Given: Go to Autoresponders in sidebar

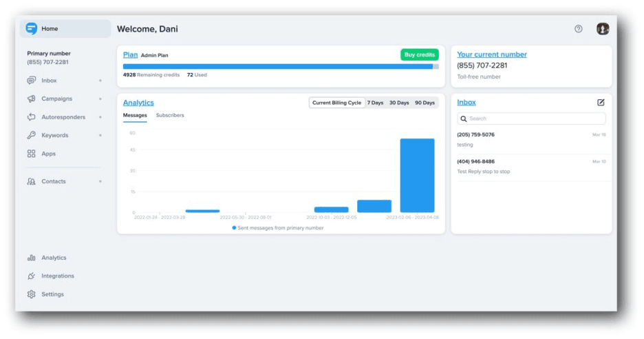Looking at the screenshot, I should pyautogui.click(x=63, y=117).
